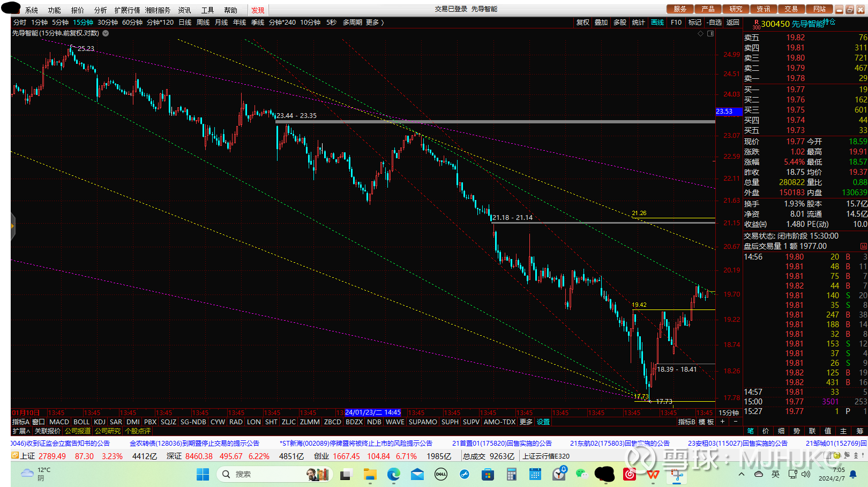868x487 pixels.
Task: Click the 笔 tab in the right panel
Action: (x=751, y=431)
